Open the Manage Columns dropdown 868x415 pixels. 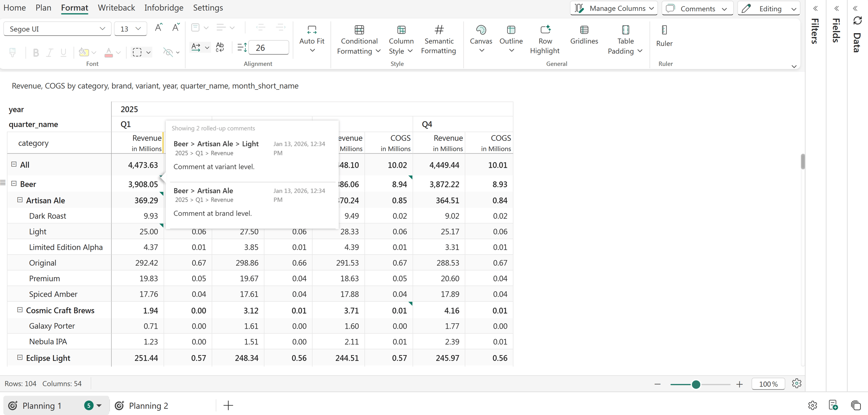pos(614,8)
